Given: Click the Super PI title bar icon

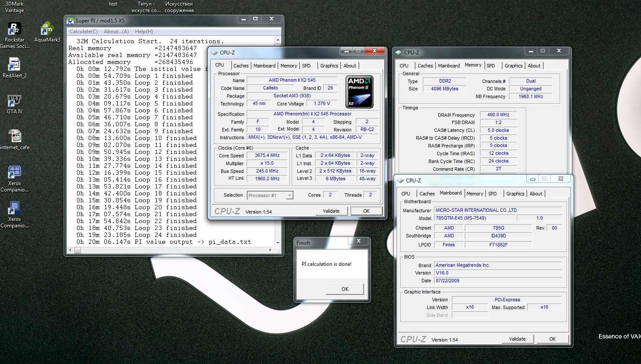Looking at the screenshot, I should coord(70,20).
